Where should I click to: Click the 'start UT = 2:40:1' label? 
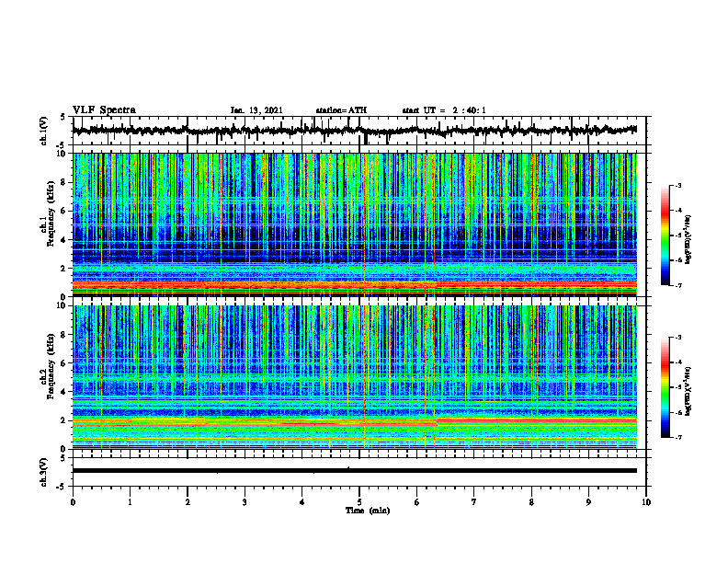pos(444,110)
